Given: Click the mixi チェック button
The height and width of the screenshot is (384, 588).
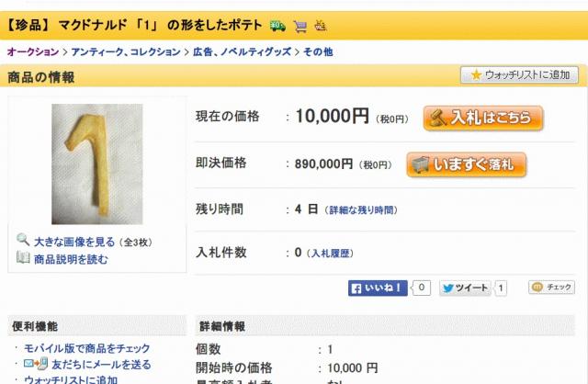Looking at the screenshot, I should [551, 288].
